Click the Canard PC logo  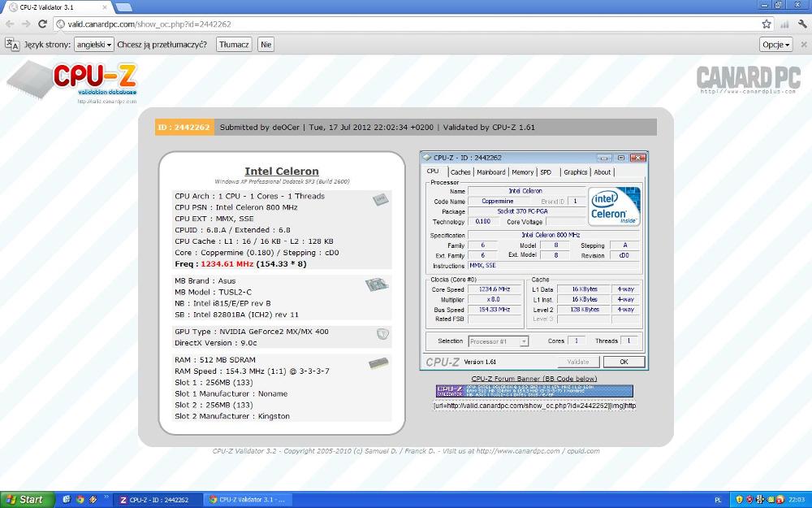pos(749,80)
